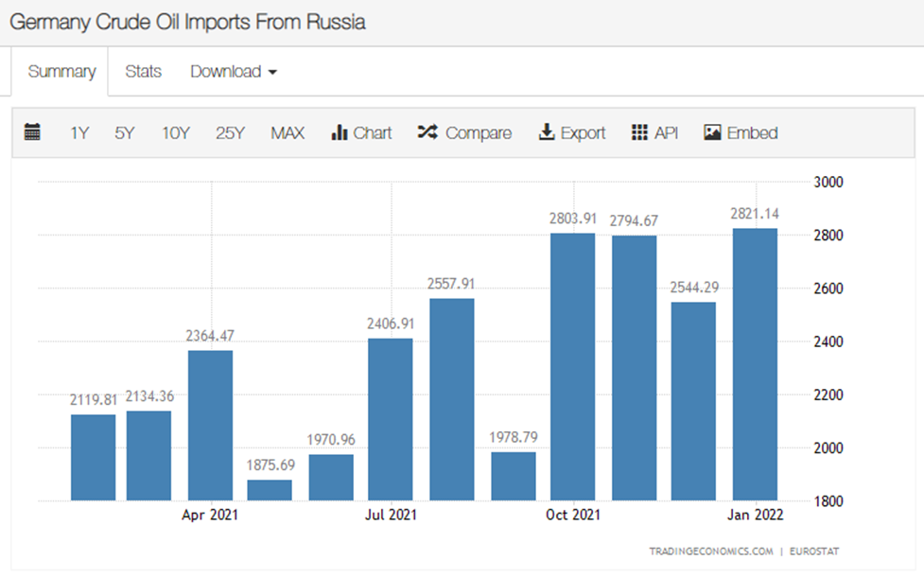This screenshot has height=578, width=924.
Task: Open the Stats tab
Action: pos(143,71)
